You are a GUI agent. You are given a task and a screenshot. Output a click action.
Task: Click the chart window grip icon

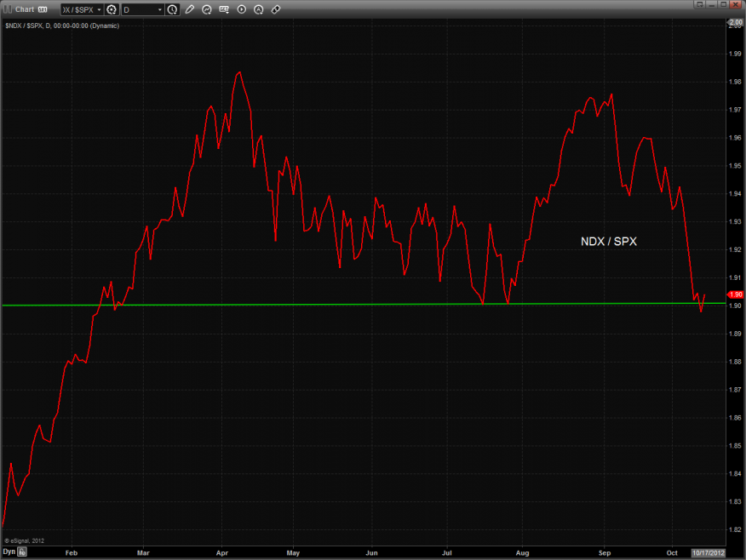8,9
